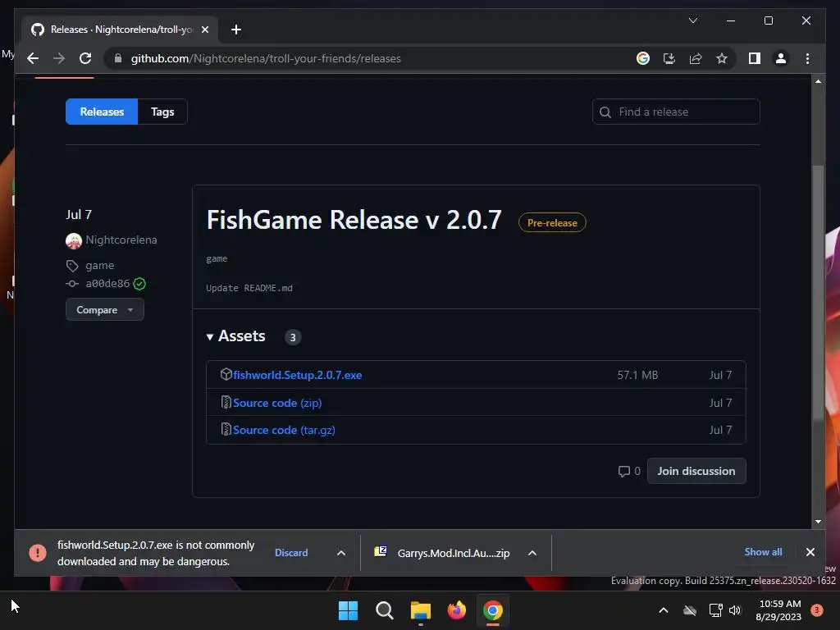
Task: Click archive icon beside Source code (tar.gz)
Action: click(x=226, y=430)
